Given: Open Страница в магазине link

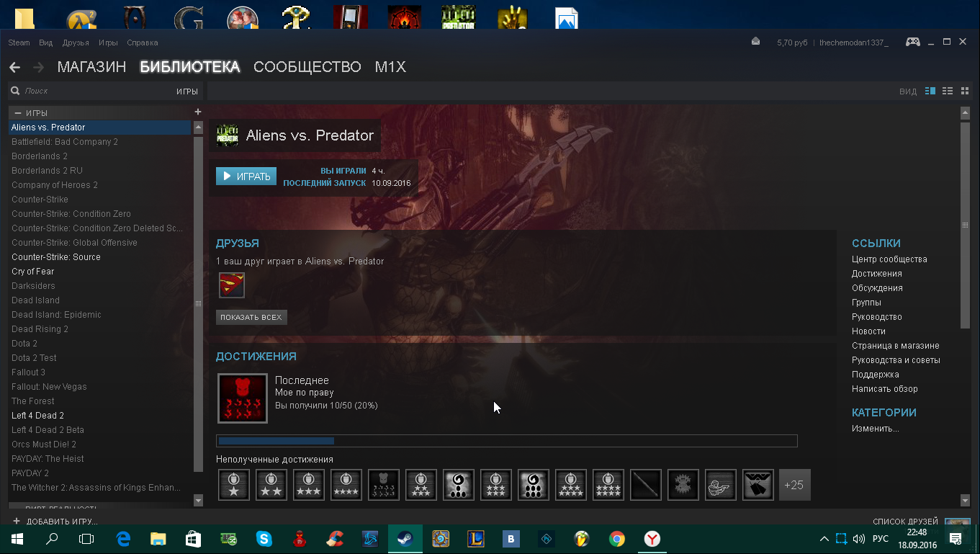Looking at the screenshot, I should coord(895,346).
